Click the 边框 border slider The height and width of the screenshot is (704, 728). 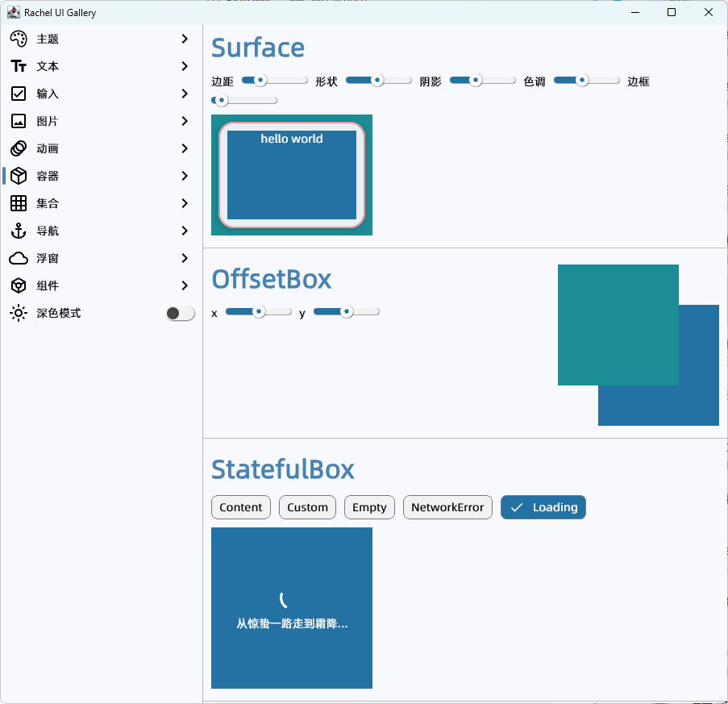(x=243, y=100)
